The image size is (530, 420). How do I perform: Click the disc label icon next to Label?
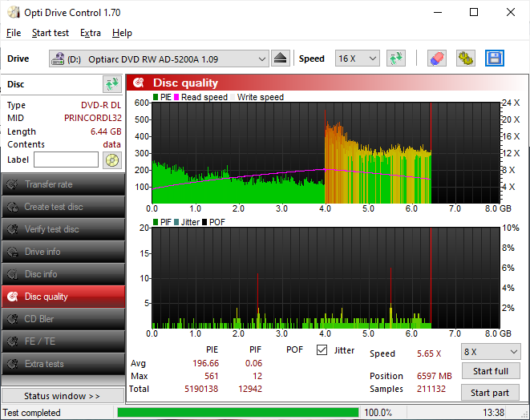pos(112,160)
